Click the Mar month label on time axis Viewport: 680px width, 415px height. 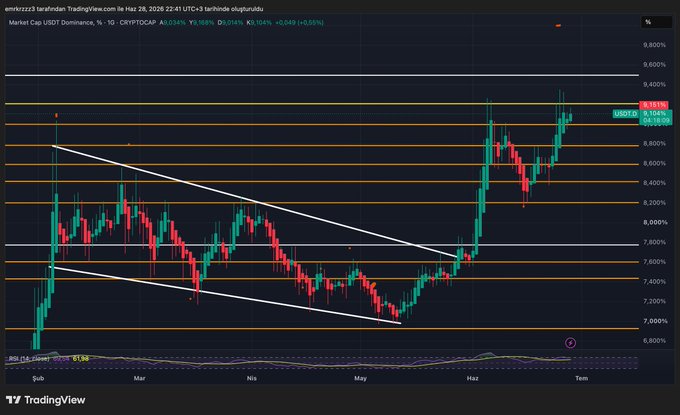coord(139,378)
